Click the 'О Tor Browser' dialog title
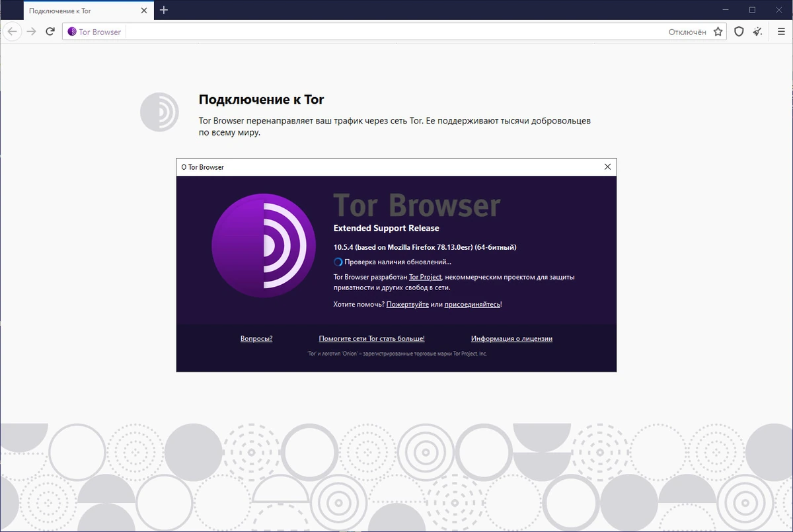 202,167
